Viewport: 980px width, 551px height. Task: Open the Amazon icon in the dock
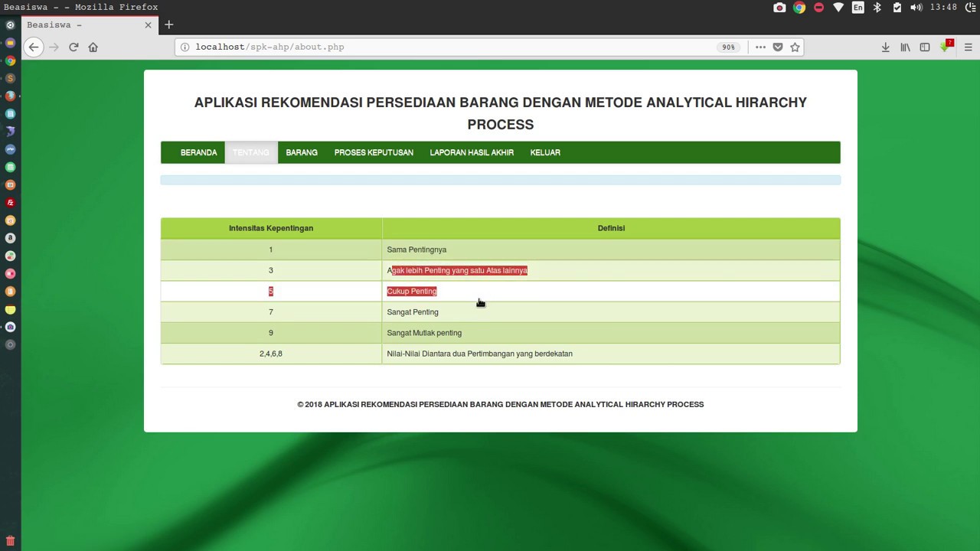(x=10, y=238)
